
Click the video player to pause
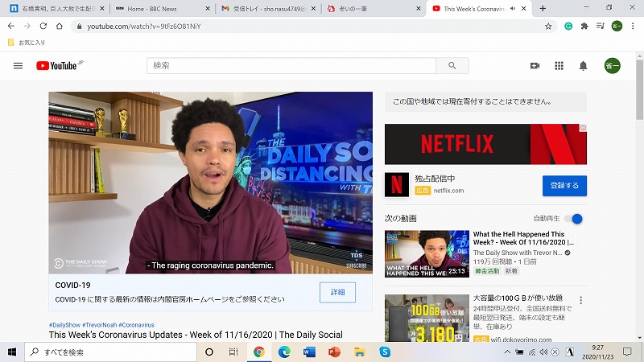click(x=210, y=183)
